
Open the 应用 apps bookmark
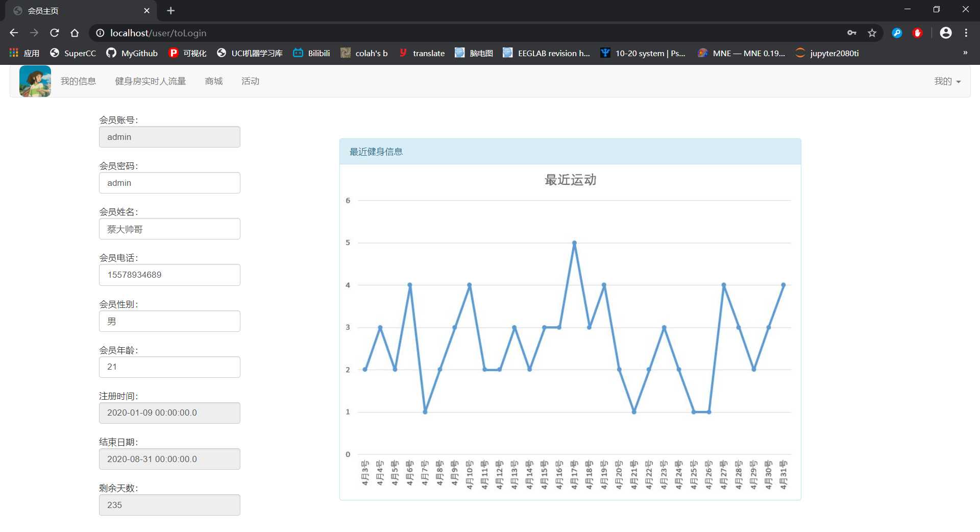tap(24, 53)
